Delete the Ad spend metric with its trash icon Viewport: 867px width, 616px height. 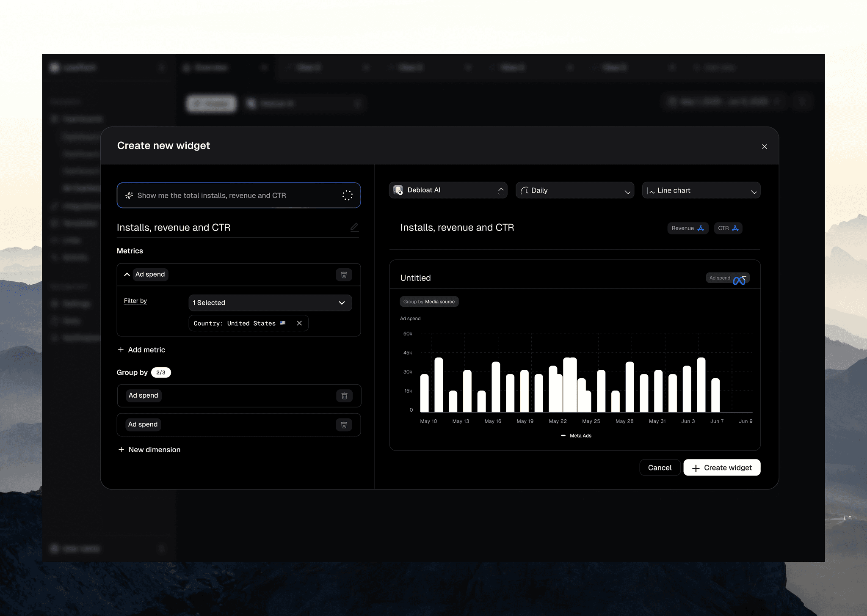click(344, 275)
